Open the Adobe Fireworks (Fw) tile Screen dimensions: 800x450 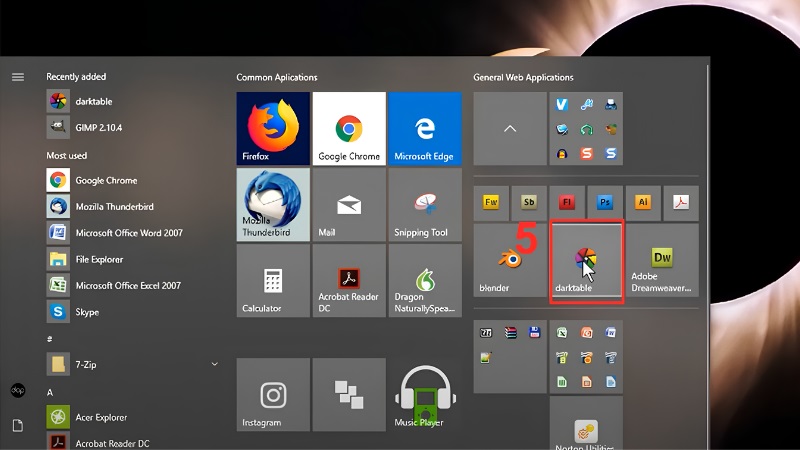[x=491, y=203]
